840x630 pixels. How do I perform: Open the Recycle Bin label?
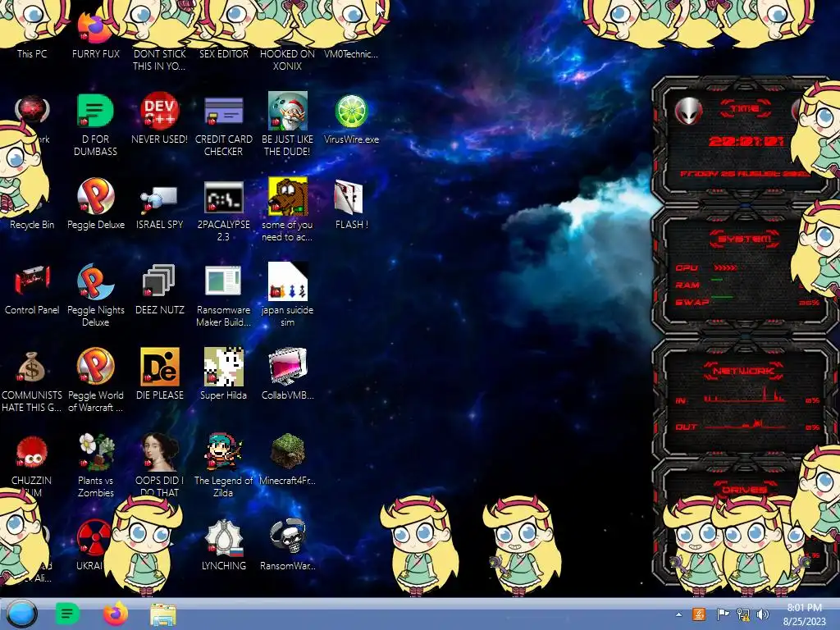point(32,225)
